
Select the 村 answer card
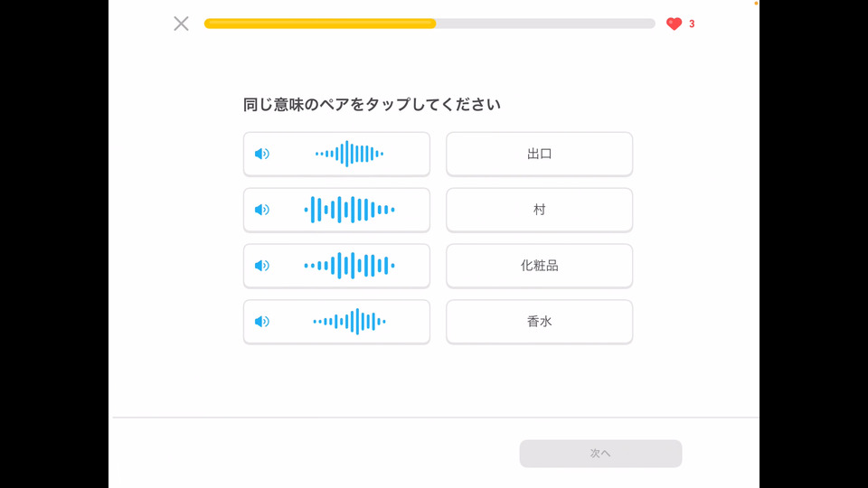tap(539, 211)
